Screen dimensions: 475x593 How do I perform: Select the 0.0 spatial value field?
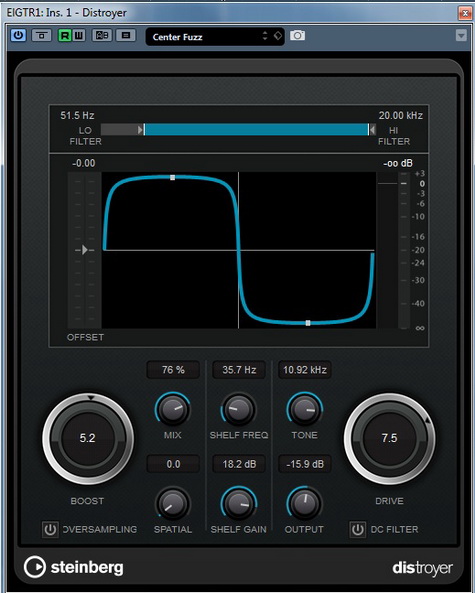coord(173,464)
